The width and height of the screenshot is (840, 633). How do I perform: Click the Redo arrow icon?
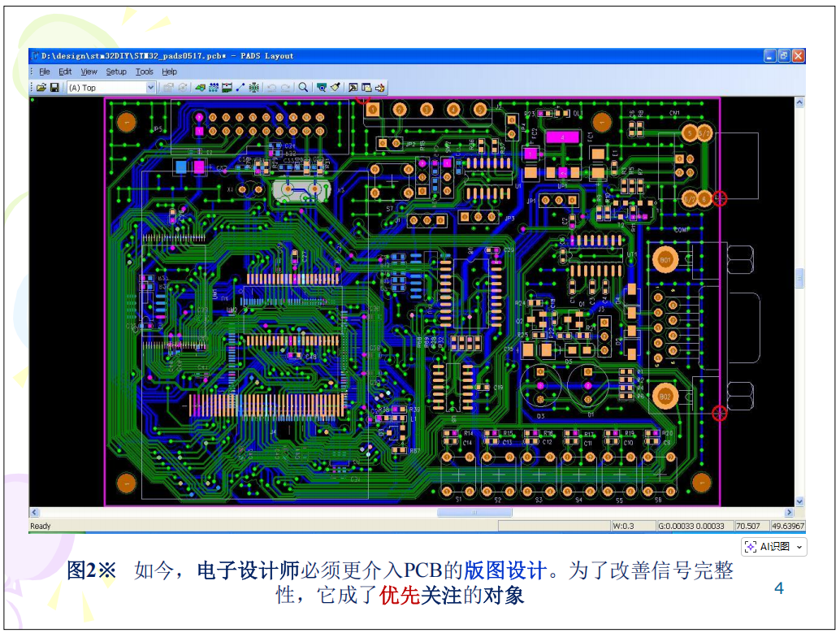(x=285, y=88)
